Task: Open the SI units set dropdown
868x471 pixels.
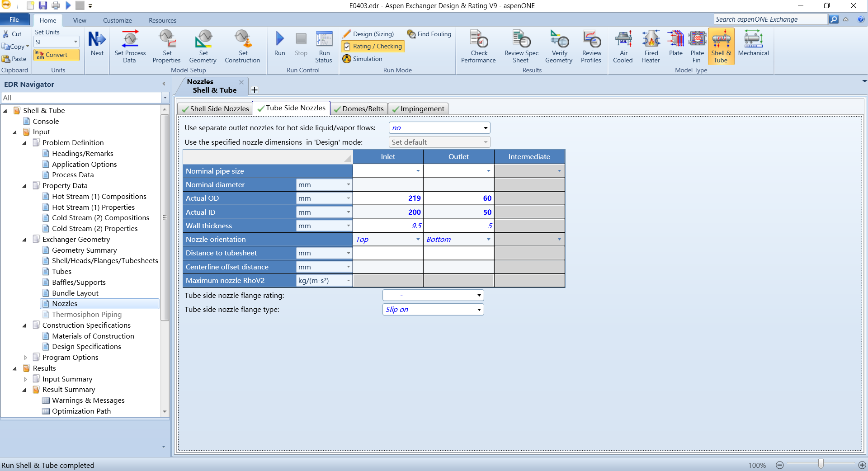Action: [75, 42]
